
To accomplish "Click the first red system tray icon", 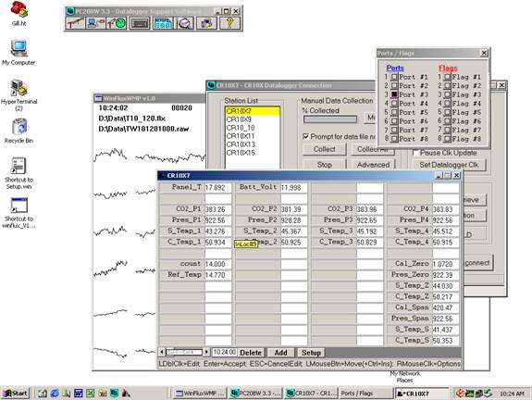I will pyautogui.click(x=460, y=394).
